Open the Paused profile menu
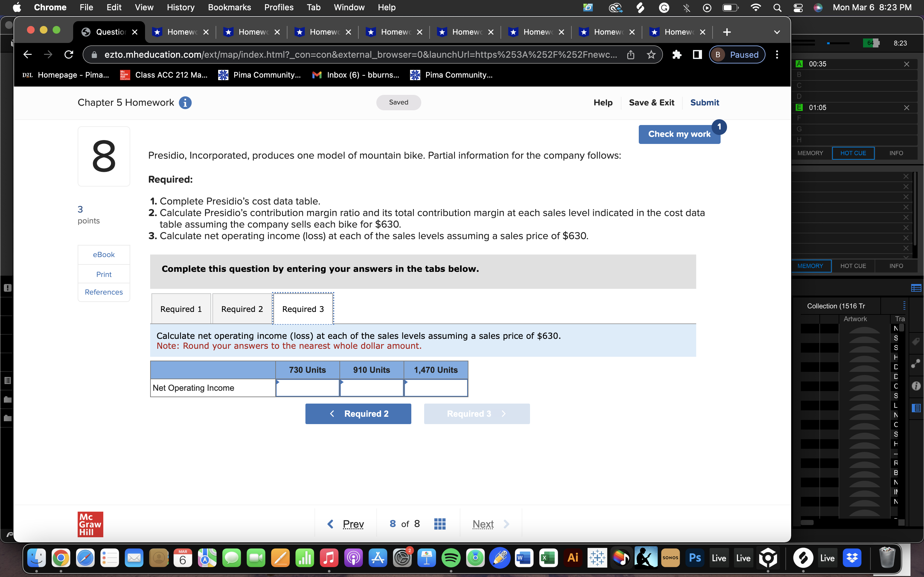This screenshot has height=577, width=924. click(737, 55)
